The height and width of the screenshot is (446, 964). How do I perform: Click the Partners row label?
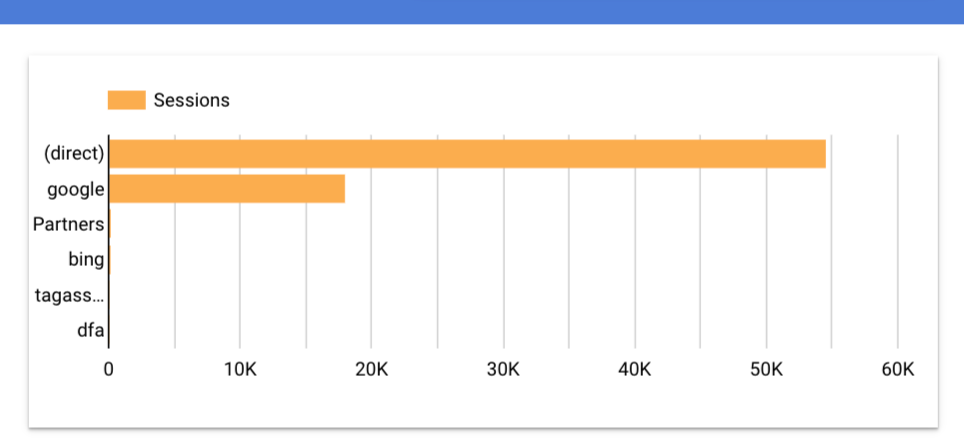pos(69,225)
